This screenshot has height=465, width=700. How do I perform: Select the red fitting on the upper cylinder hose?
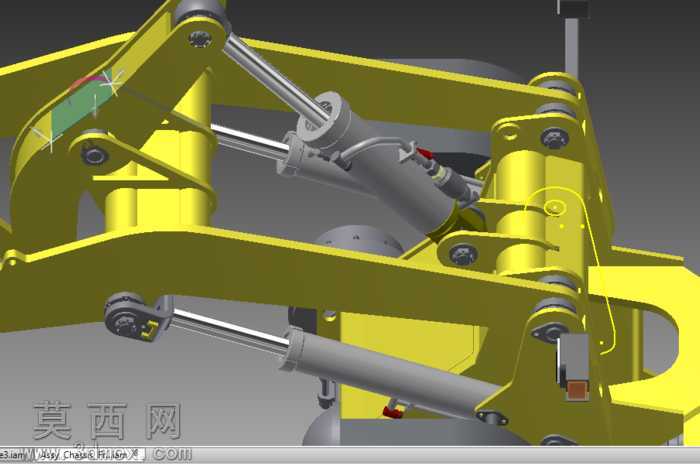(424, 154)
